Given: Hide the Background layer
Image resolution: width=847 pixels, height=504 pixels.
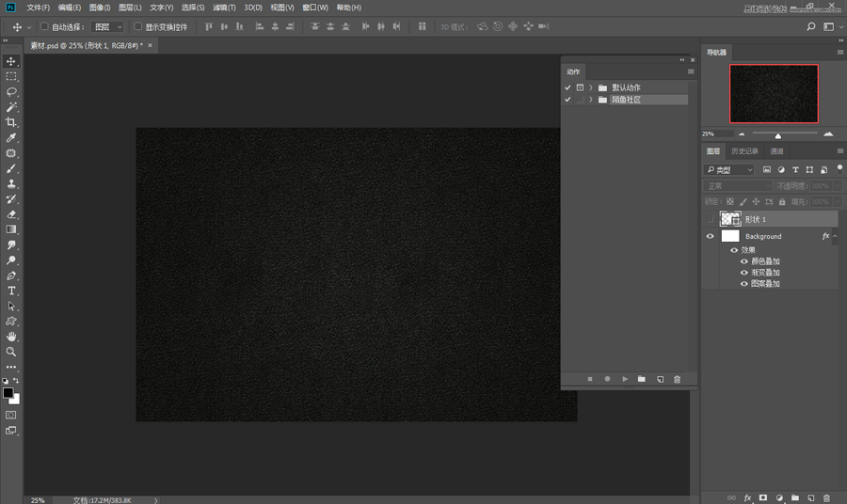Looking at the screenshot, I should click(710, 237).
